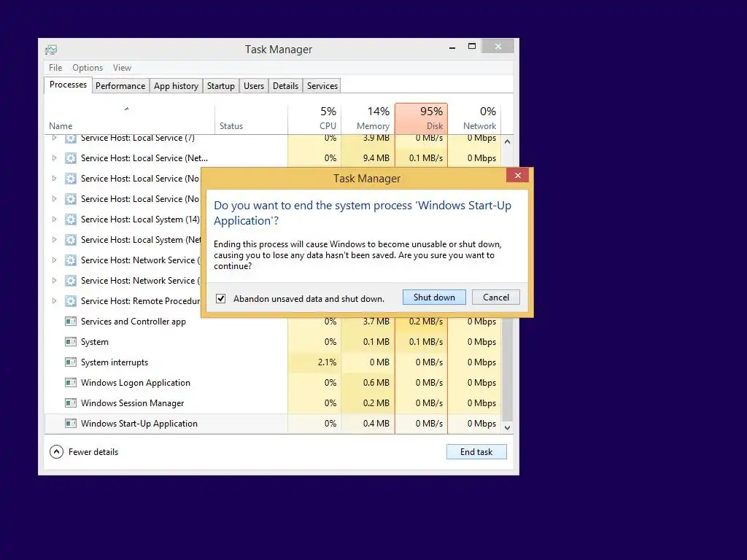
Task: Expand Service Host: Local System (14) group
Action: click(x=54, y=219)
